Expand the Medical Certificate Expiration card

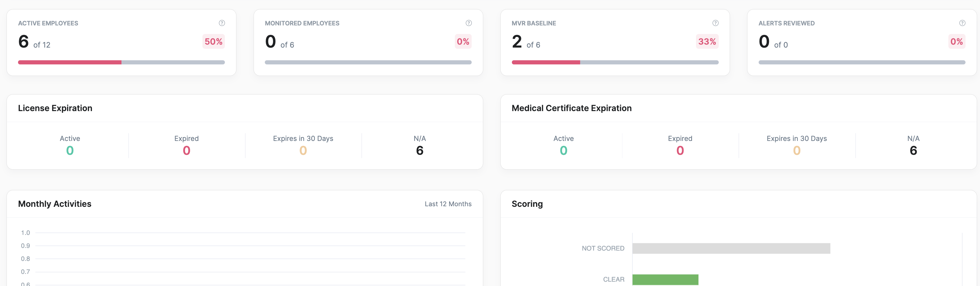coord(572,108)
